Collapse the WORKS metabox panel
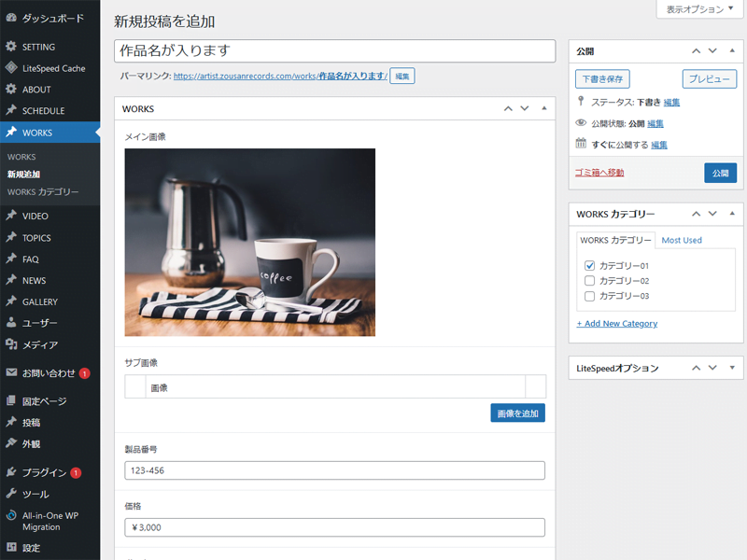This screenshot has height=560, width=747. coord(544,109)
